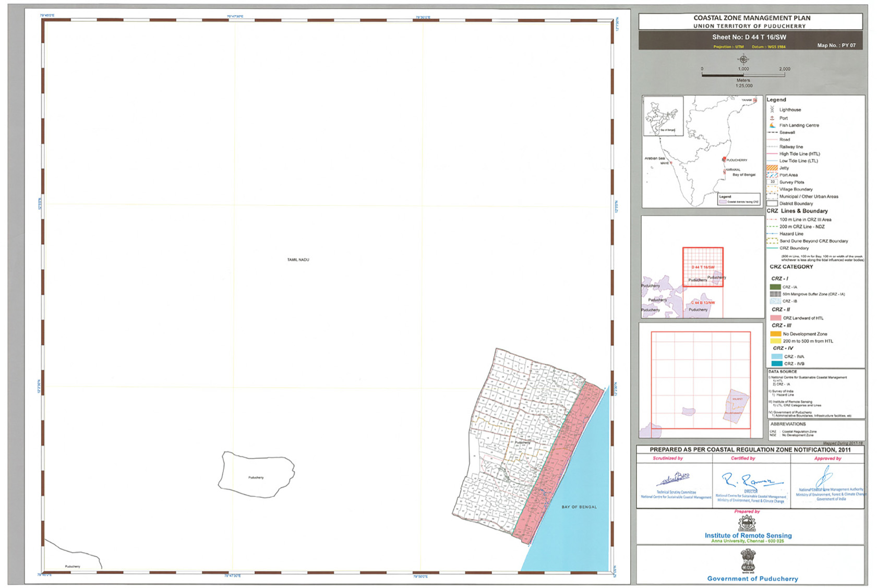Click the Seawall dashed line symbol
The height and width of the screenshot is (588, 877).
772,133
